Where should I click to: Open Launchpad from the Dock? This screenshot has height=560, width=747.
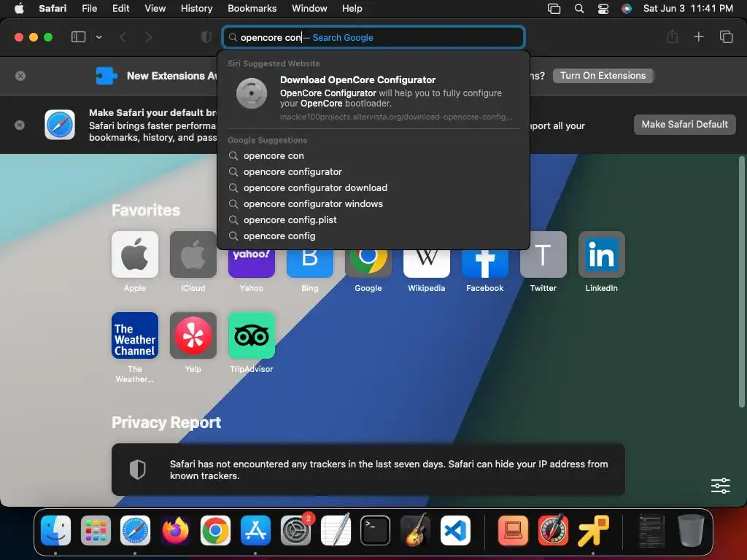tap(96, 530)
